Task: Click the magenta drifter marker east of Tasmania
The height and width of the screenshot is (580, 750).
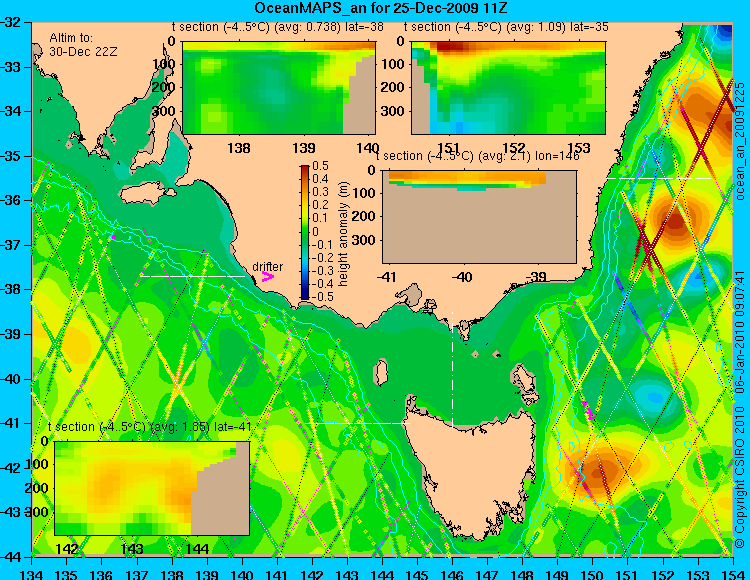Action: pyautogui.click(x=589, y=411)
